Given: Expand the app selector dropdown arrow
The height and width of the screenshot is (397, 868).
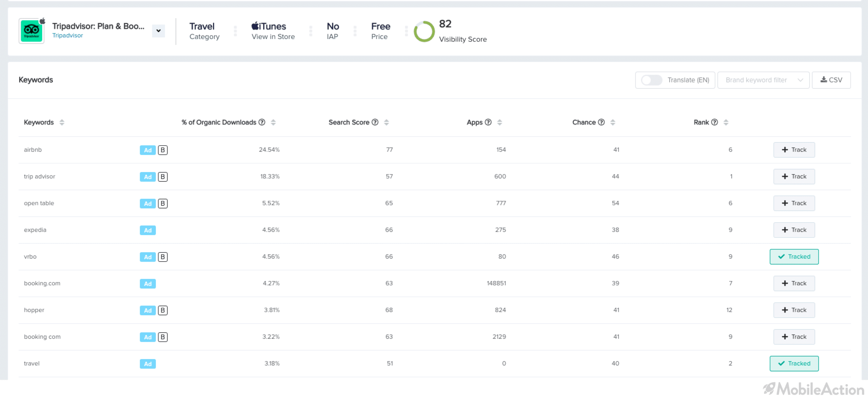Looking at the screenshot, I should (x=158, y=31).
